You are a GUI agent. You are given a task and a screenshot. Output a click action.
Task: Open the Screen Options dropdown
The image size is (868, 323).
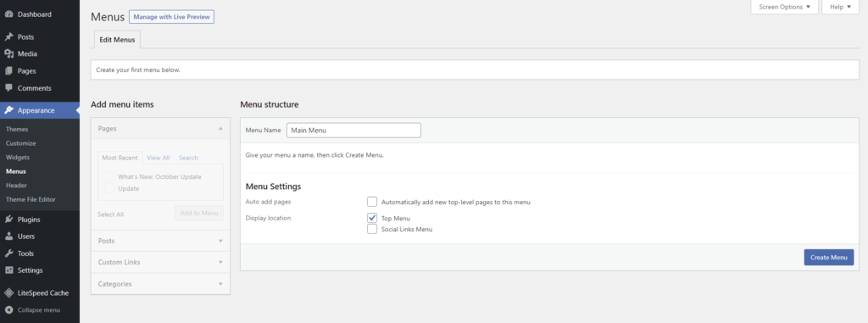click(x=784, y=7)
